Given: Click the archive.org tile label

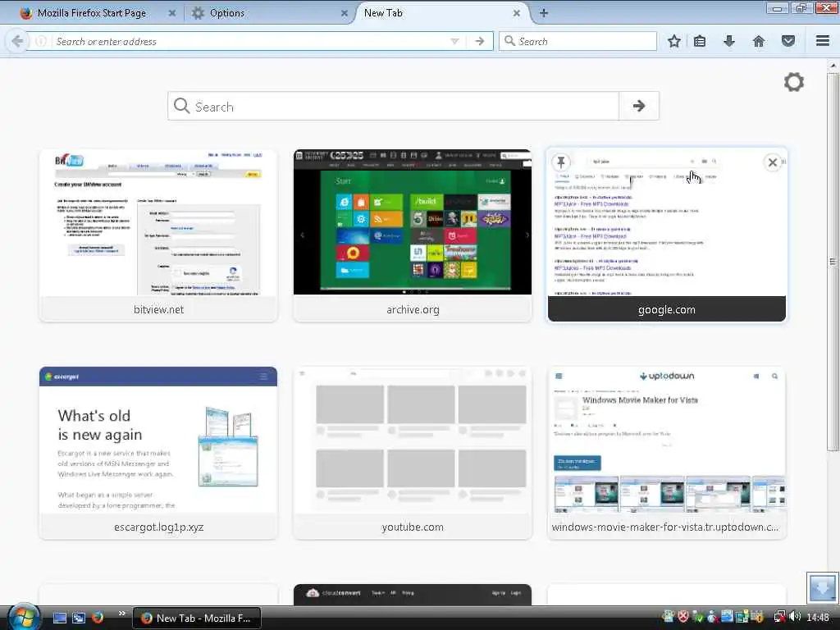Looking at the screenshot, I should (x=413, y=309).
